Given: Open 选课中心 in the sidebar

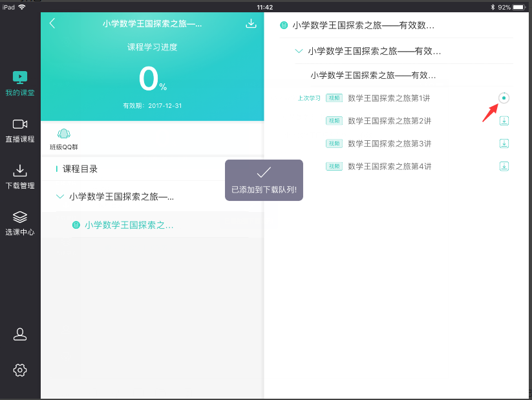Looking at the screenshot, I should click(x=20, y=223).
